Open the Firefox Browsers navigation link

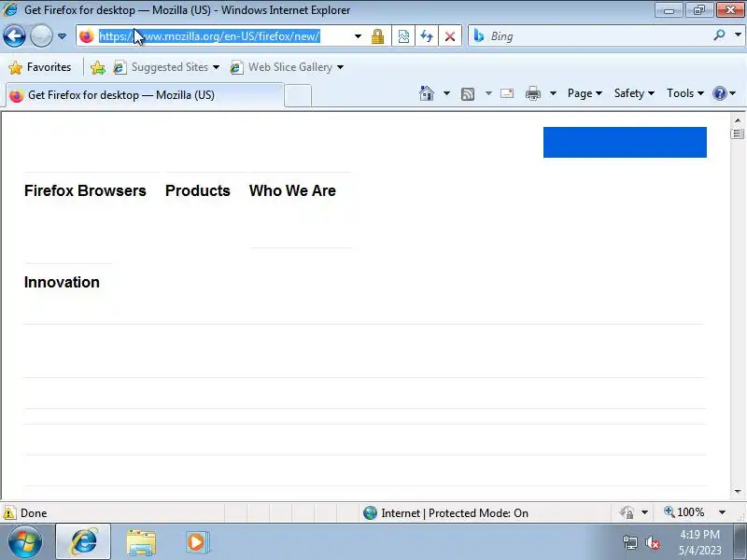pos(85,190)
